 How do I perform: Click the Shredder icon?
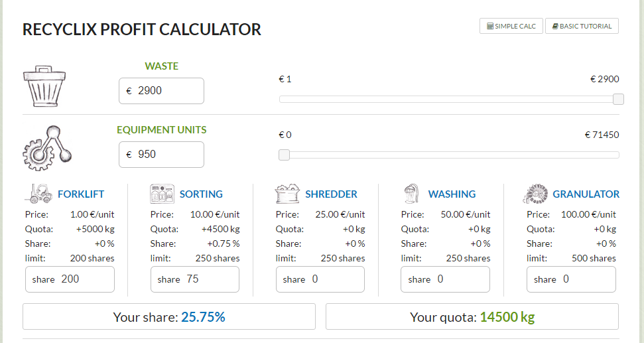coord(287,194)
